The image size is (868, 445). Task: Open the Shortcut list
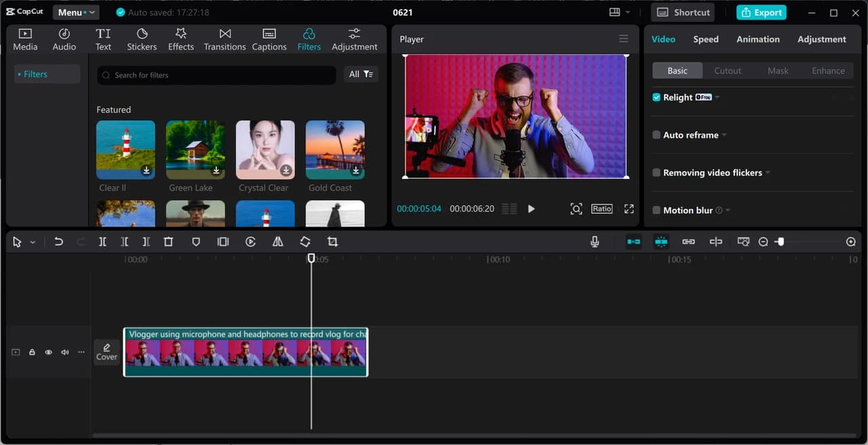pyautogui.click(x=682, y=12)
